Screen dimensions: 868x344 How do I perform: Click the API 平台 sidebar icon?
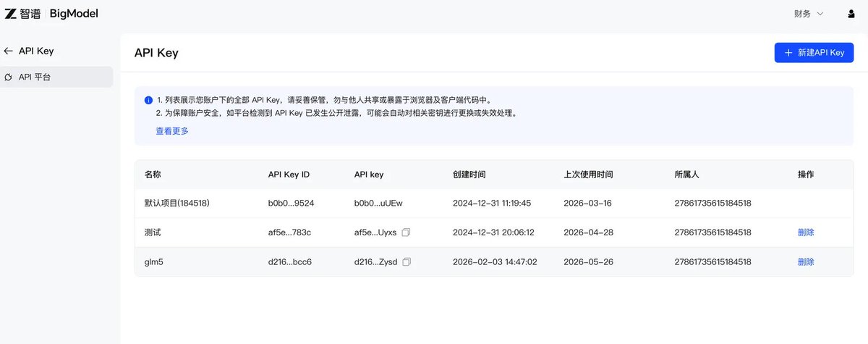[9, 77]
